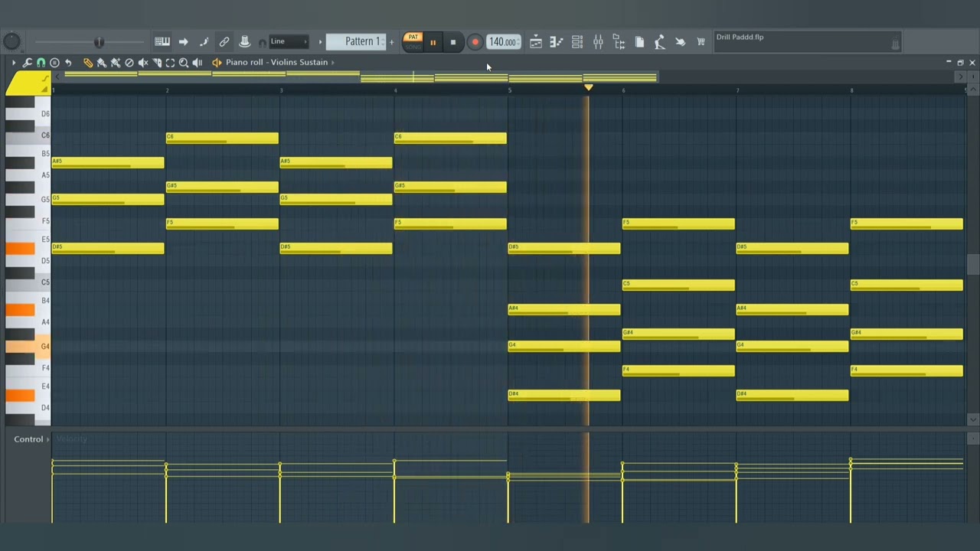Expand the arrow after Violins Sustain
The height and width of the screenshot is (551, 980).
332,63
